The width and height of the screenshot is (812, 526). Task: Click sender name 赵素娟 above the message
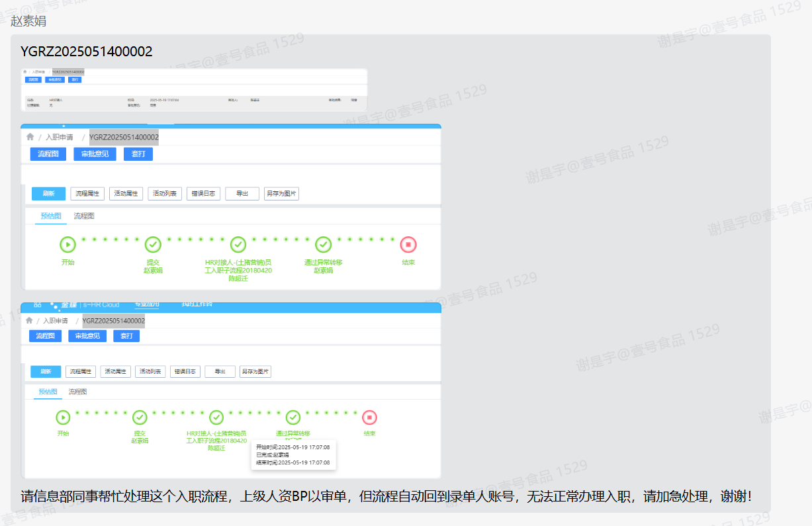coord(28,21)
